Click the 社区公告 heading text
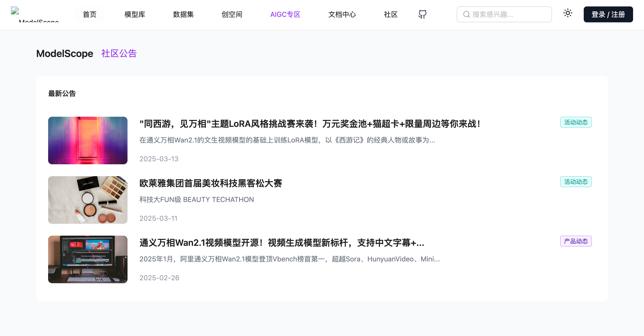The width and height of the screenshot is (644, 336). pyautogui.click(x=119, y=54)
